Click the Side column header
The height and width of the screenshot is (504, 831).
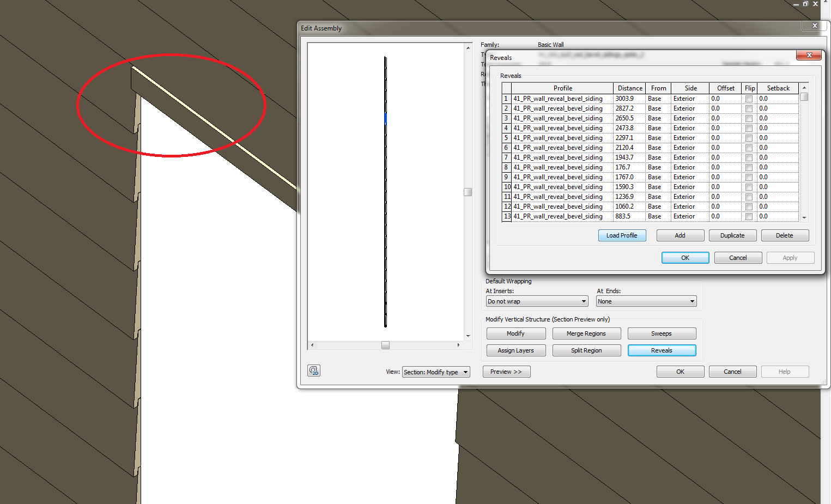click(690, 88)
